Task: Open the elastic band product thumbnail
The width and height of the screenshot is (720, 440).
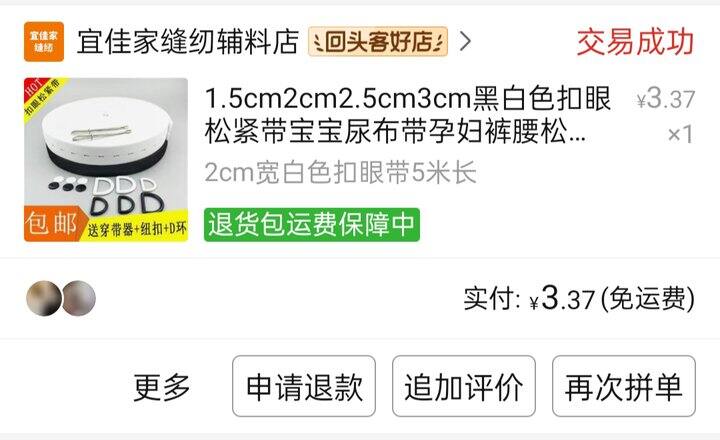Action: (106, 160)
